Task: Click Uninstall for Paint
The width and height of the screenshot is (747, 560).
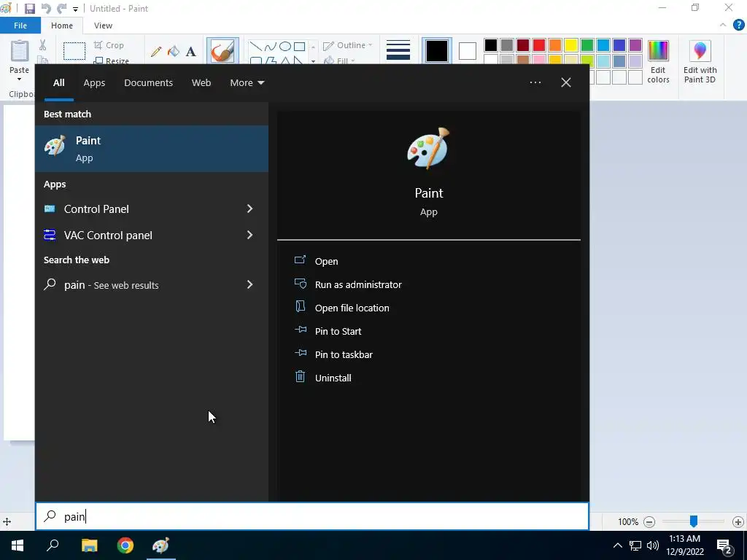Action: [322, 378]
